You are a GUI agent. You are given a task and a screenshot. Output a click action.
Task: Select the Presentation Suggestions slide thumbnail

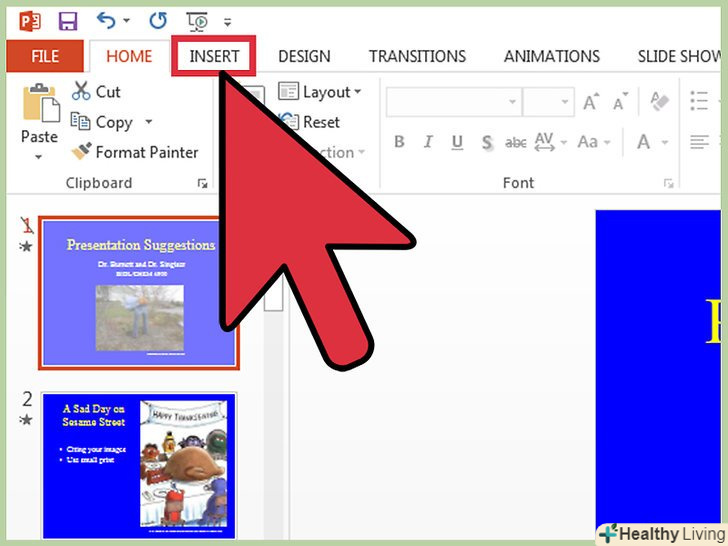coord(139,293)
